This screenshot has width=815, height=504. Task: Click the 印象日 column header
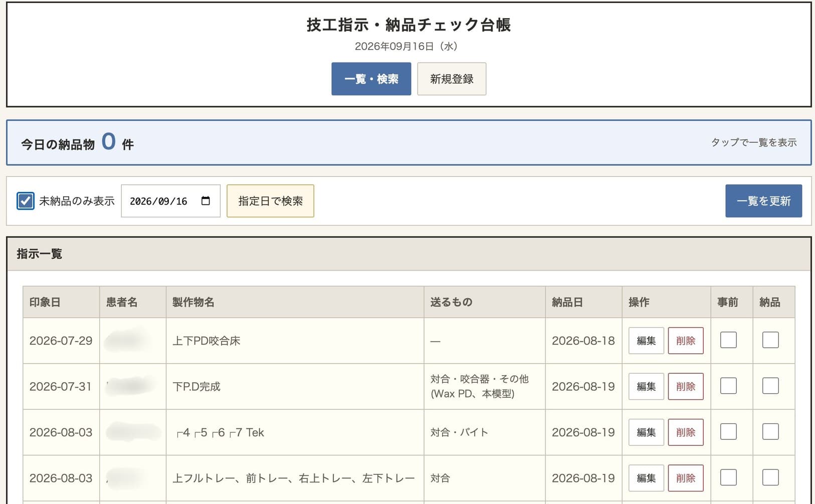coord(61,302)
